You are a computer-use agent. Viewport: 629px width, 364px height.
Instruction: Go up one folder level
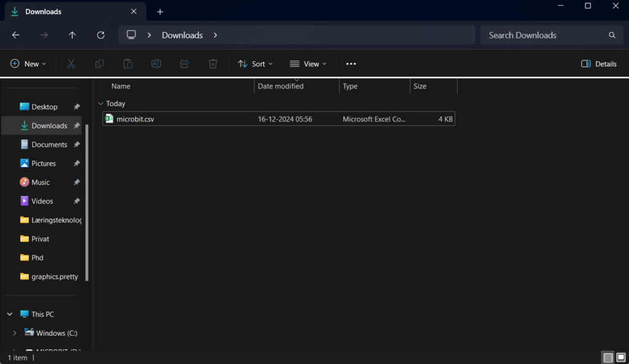[x=72, y=35]
